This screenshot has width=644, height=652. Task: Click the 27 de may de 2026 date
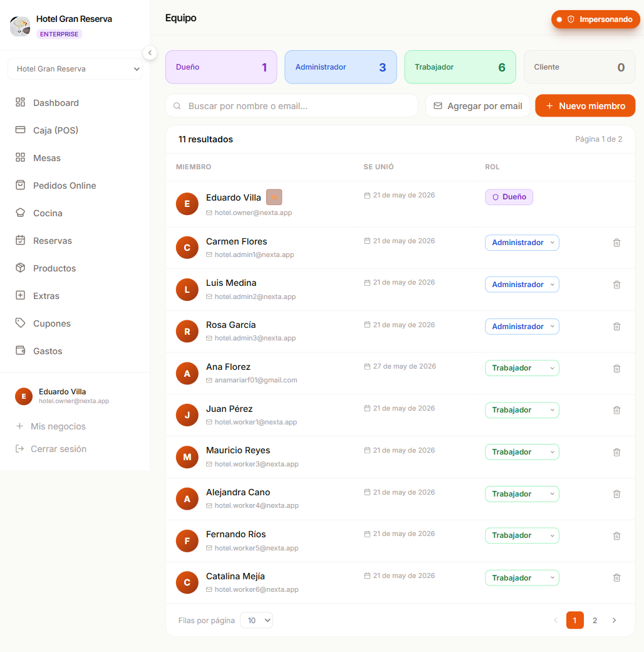pyautogui.click(x=404, y=366)
